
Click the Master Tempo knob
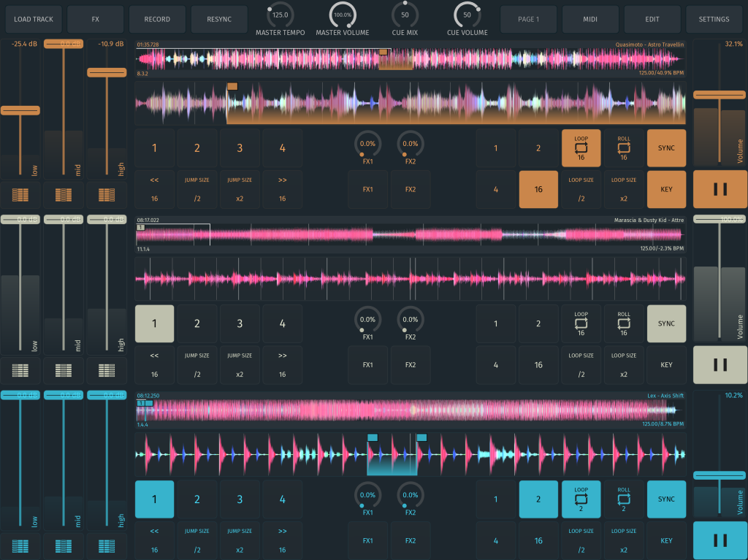[280, 15]
